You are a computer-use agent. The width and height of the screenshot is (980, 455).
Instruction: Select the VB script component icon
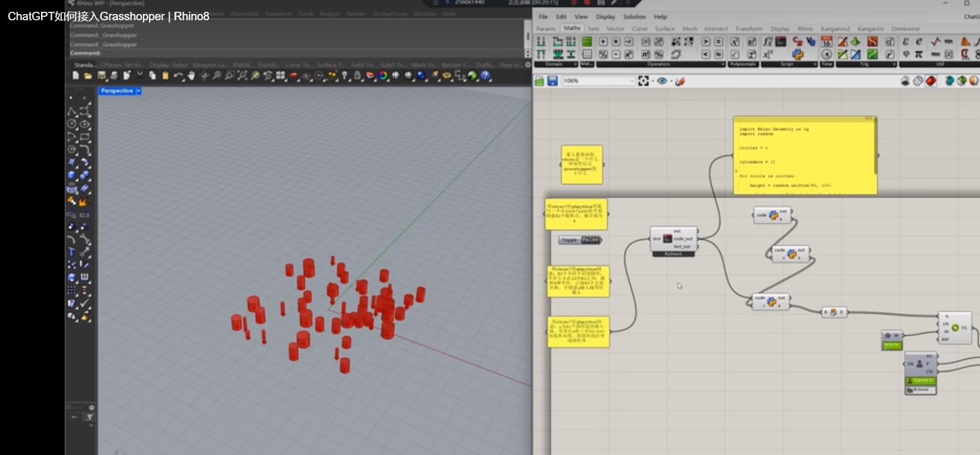pos(810,42)
